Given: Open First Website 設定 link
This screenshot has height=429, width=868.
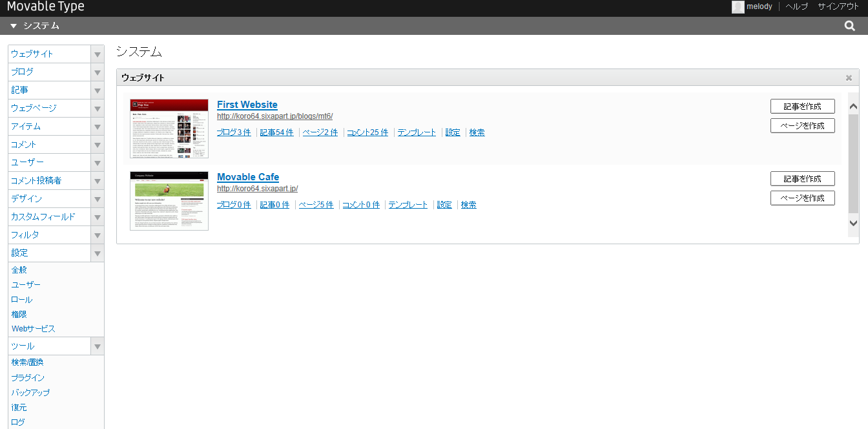Looking at the screenshot, I should point(453,132).
